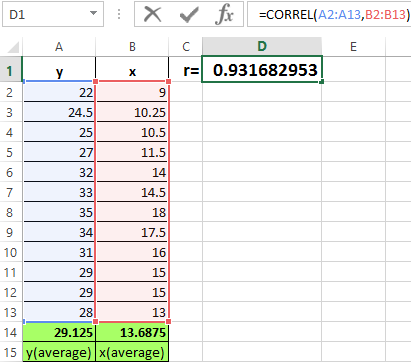Click empty cell E1
The width and height of the screenshot is (411, 362).
[353, 69]
